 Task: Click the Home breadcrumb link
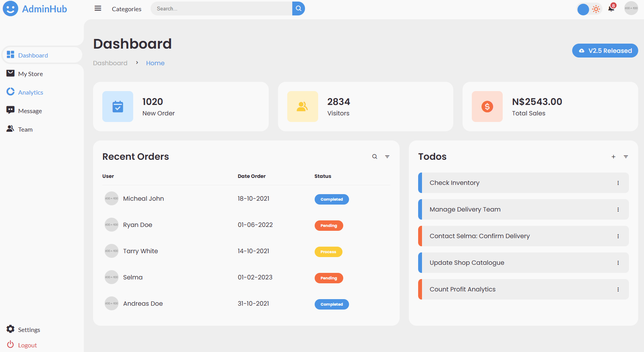[x=155, y=63]
